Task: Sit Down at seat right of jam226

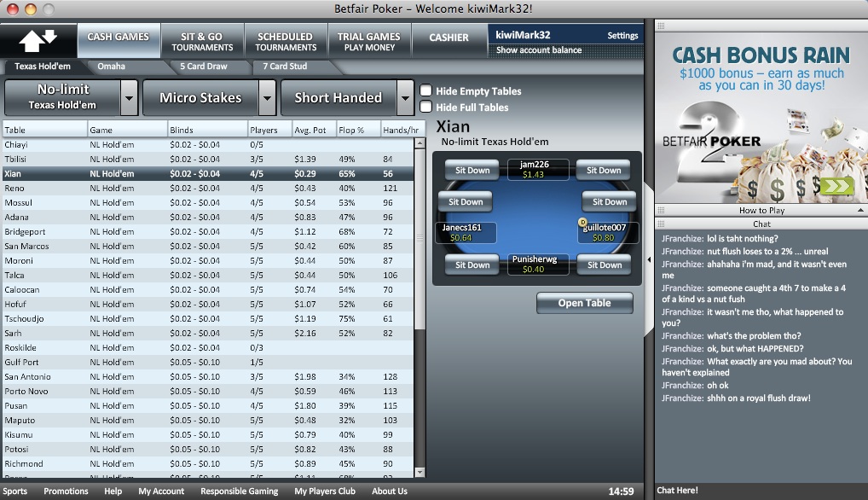Action: pyautogui.click(x=604, y=170)
